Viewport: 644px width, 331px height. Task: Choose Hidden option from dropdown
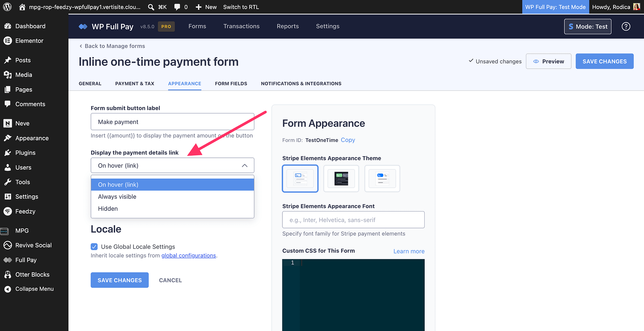point(172,208)
